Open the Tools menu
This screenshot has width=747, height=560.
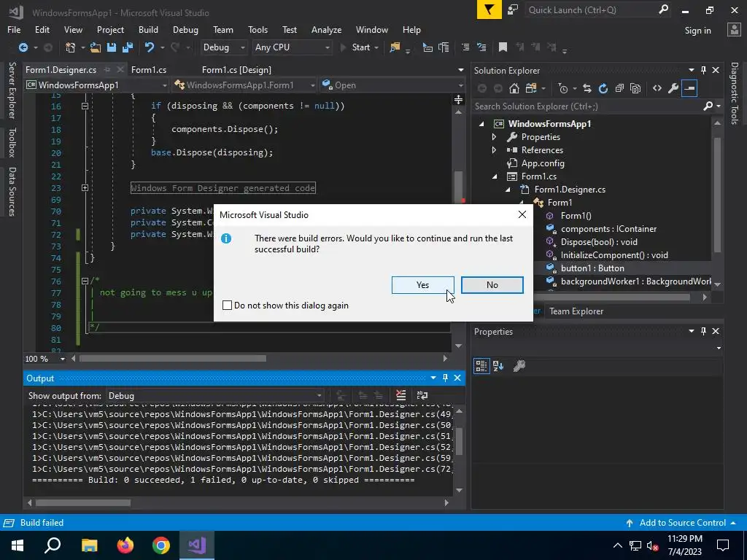click(258, 29)
